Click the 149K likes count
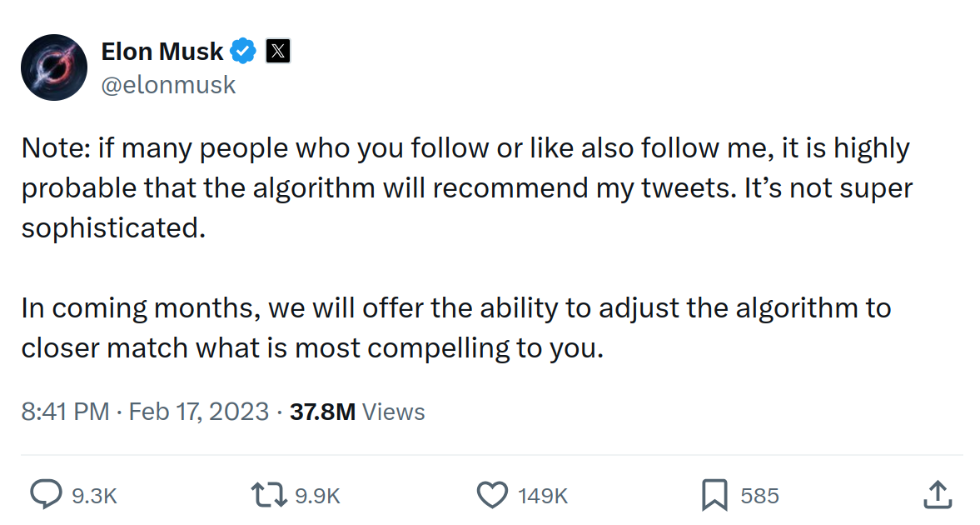The height and width of the screenshot is (525, 980). pyautogui.click(x=543, y=496)
